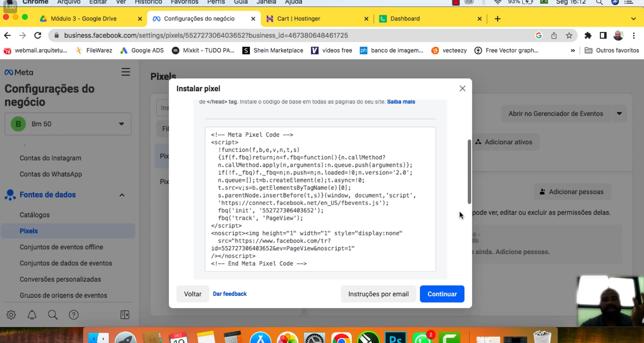Click inside the Meta Pixel code box
Viewport: 644px width, 343px height.
(320, 199)
